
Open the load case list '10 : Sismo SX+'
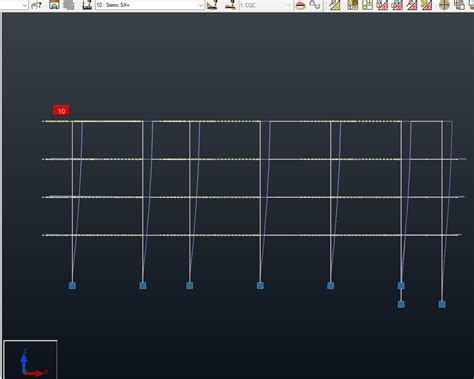click(x=149, y=5)
